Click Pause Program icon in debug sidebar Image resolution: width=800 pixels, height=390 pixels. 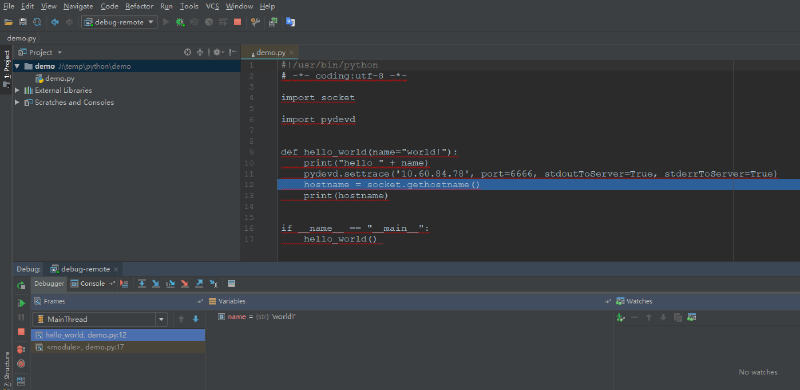(21, 317)
